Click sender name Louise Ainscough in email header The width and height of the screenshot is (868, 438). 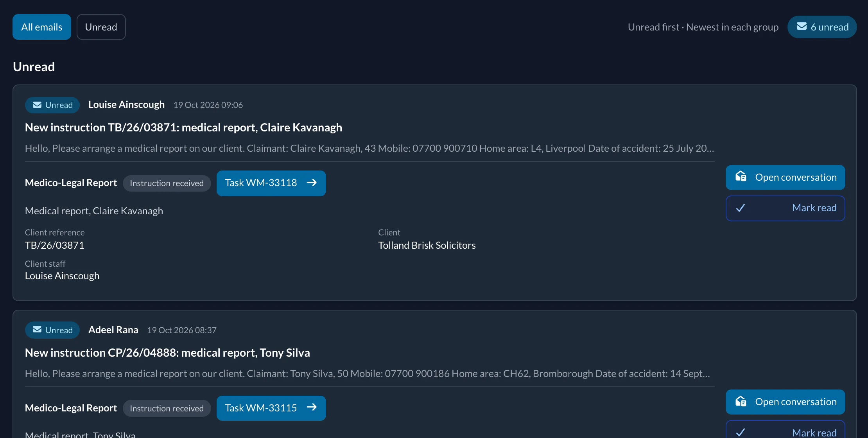(126, 104)
